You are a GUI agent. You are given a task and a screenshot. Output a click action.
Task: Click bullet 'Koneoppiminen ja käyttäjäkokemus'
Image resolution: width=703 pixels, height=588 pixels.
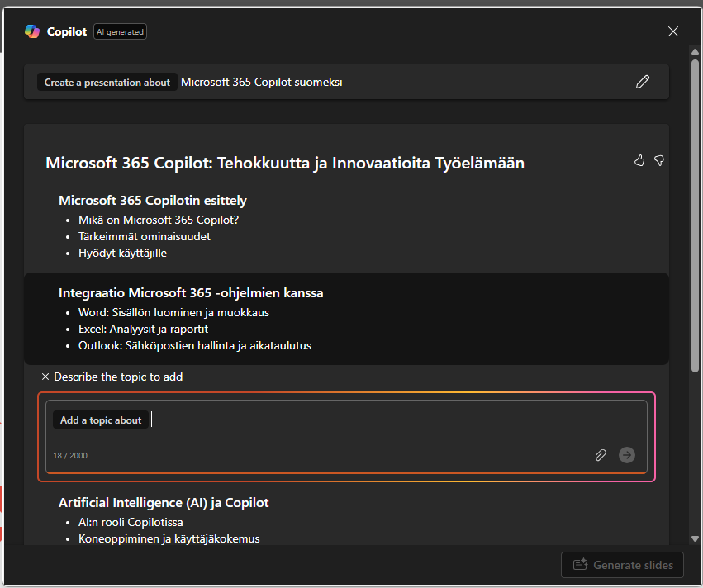169,539
